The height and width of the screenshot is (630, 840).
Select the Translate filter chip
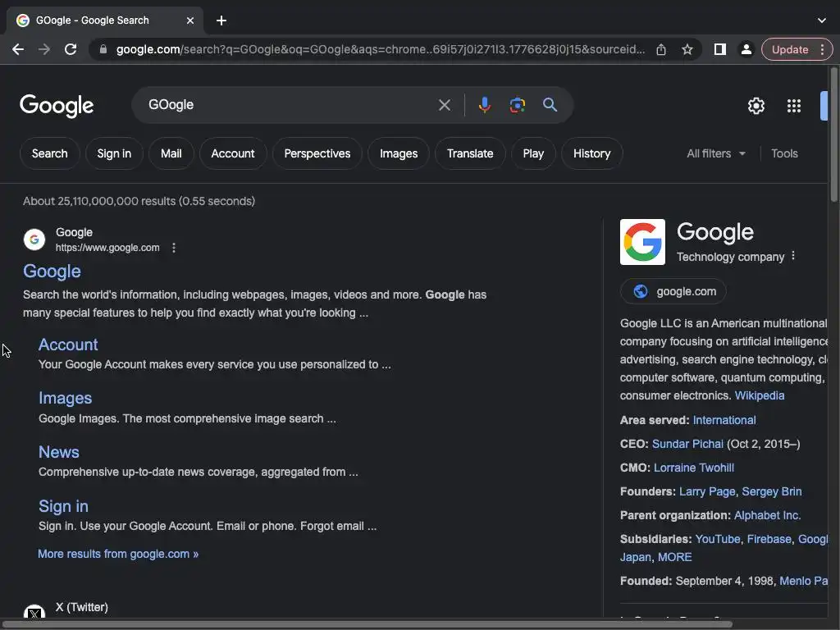470,153
